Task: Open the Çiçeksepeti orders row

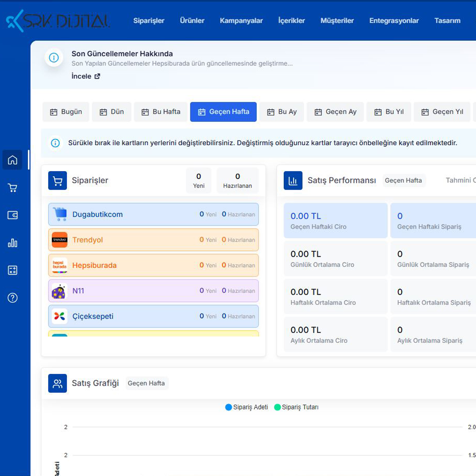Action: [x=154, y=316]
